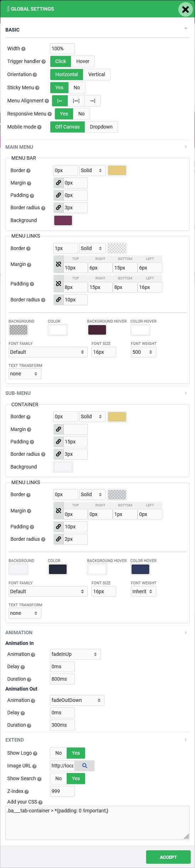Screen dimensions: 195x868
Task: Click the Z-index input field
Action: (62, 791)
